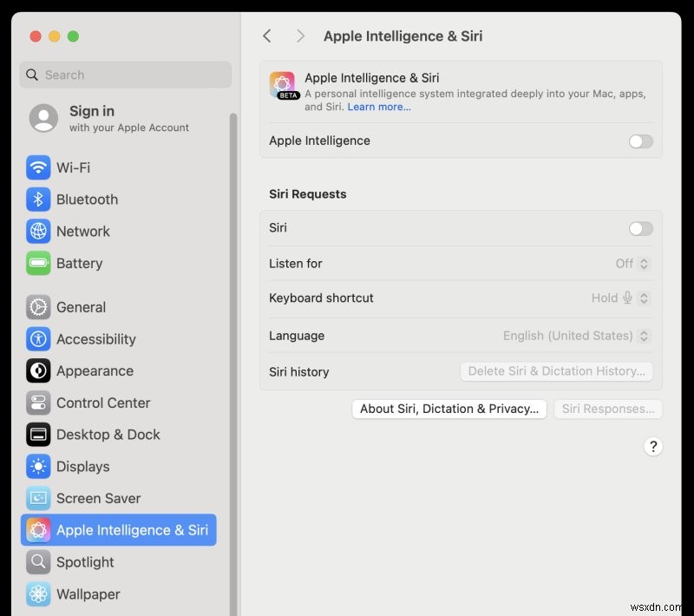Open Battery via the green icon
694x616 pixels.
click(x=38, y=263)
